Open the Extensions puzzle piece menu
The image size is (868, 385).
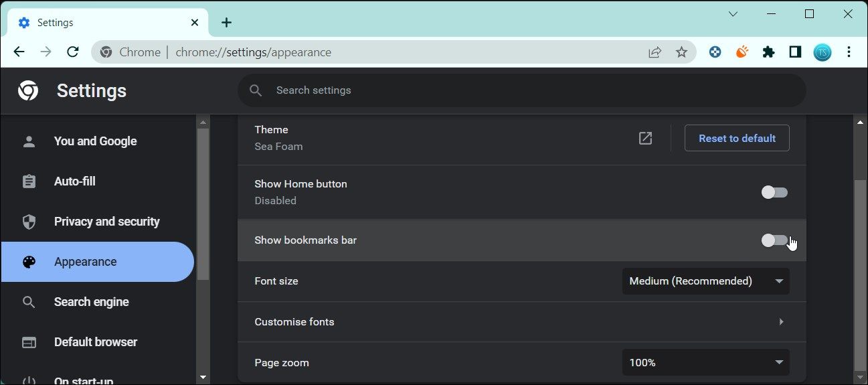768,52
